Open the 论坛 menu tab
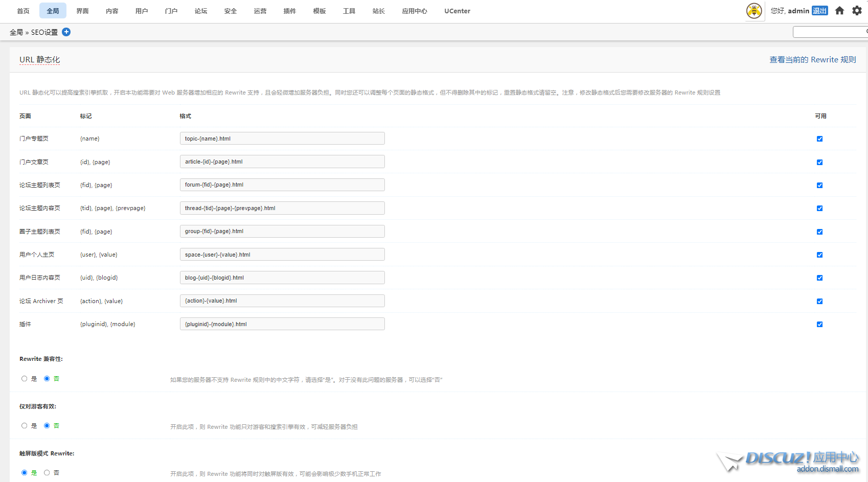Viewport: 868px width, 482px height. point(201,11)
